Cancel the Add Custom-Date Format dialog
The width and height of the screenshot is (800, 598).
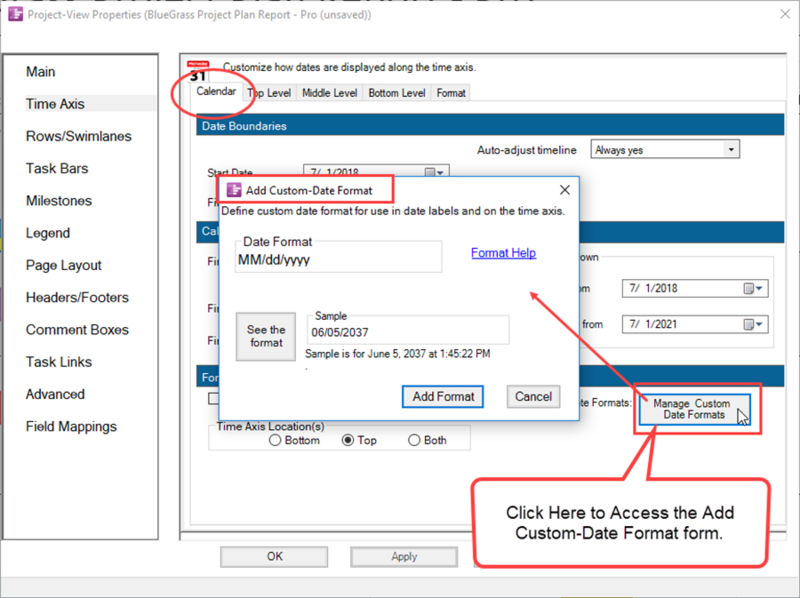[533, 396]
